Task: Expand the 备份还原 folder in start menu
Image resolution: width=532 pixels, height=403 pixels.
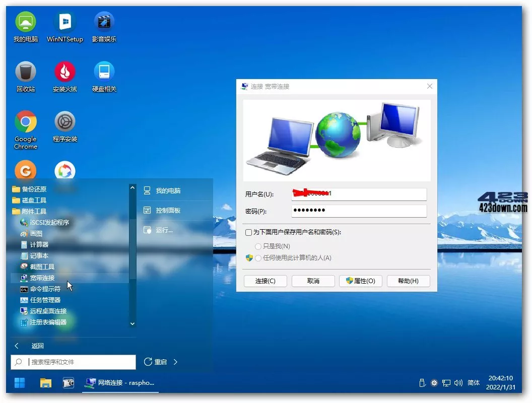Action: pyautogui.click(x=34, y=189)
